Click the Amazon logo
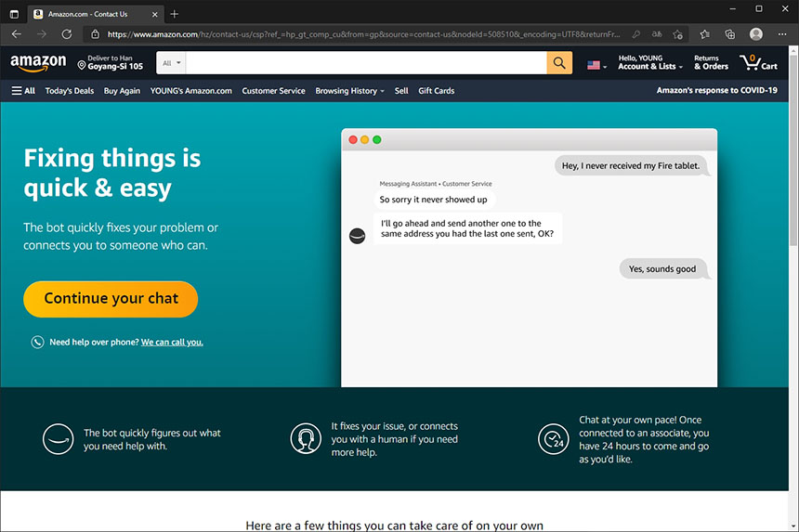Screen dimensions: 799x532 (38, 62)
